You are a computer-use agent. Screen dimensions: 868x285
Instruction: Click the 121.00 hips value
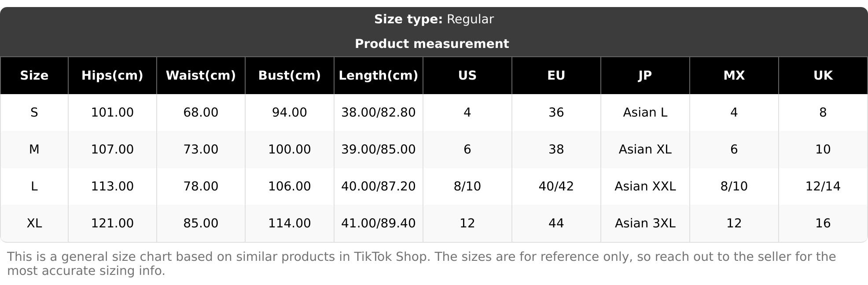click(112, 223)
